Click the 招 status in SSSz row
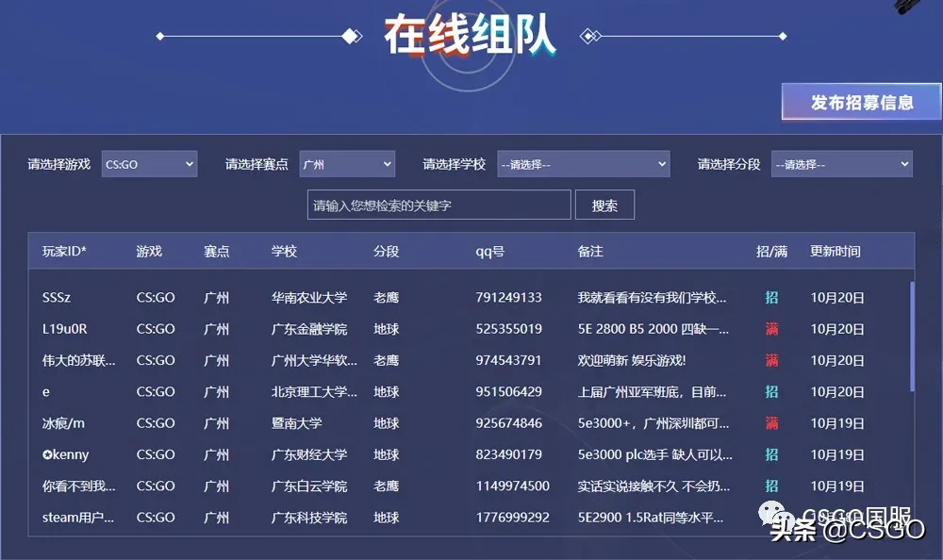943x560 pixels. [x=771, y=298]
